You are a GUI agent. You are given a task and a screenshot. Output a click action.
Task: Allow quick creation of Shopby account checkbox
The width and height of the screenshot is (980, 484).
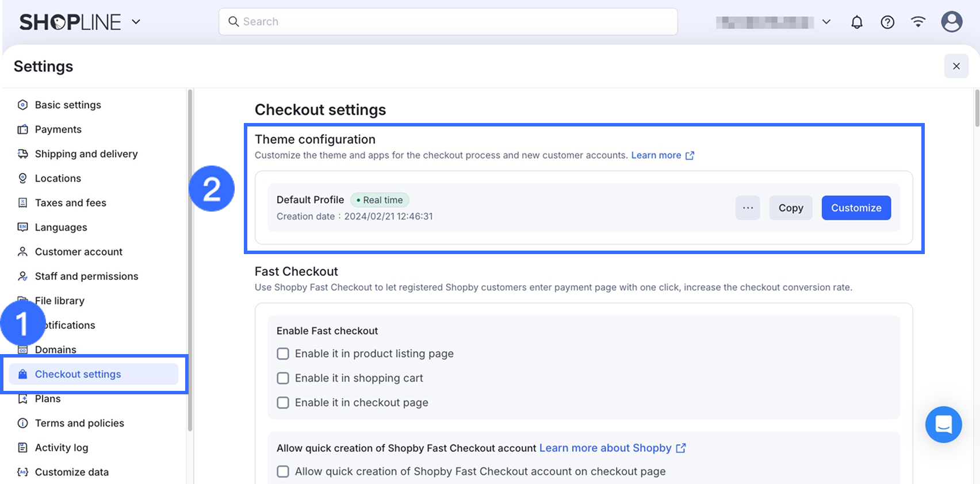click(283, 471)
